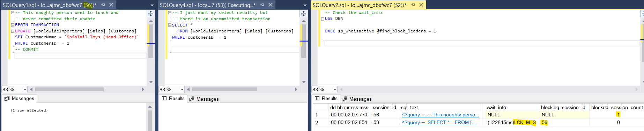Screen dimensions: 644x131
Task: Open the 'SELECT * FROM' query link
Action: 439,122
